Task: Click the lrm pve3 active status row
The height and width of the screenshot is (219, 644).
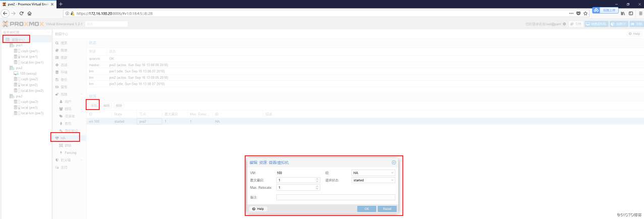Action: (x=366, y=84)
